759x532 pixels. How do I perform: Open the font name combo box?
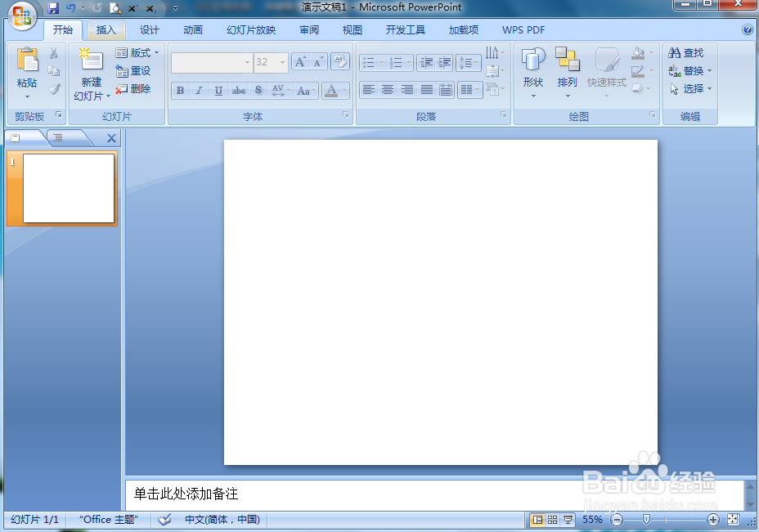click(212, 62)
